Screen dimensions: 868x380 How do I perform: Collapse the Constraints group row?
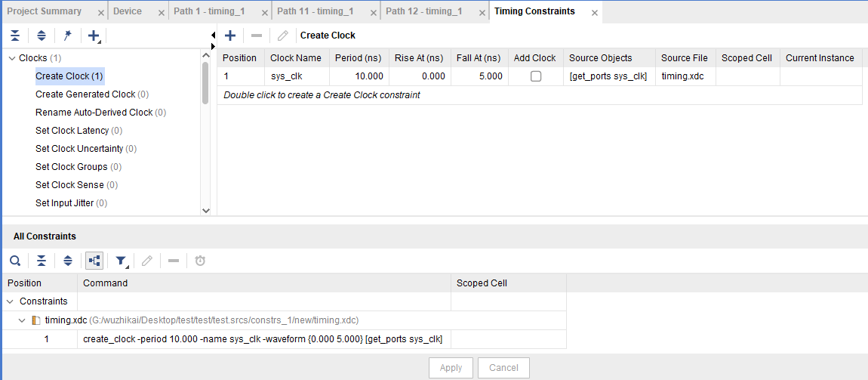coord(11,301)
